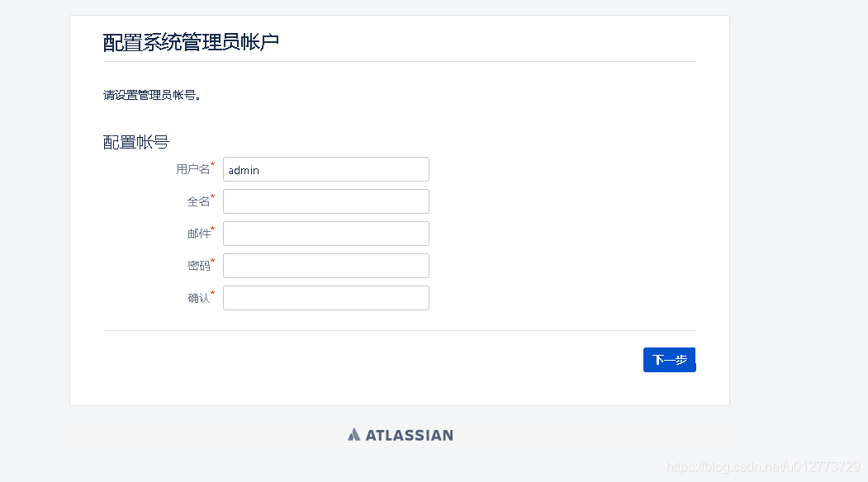Viewport: 868px width, 482px height.
Task: Click the 邮件 field label
Action: point(198,233)
